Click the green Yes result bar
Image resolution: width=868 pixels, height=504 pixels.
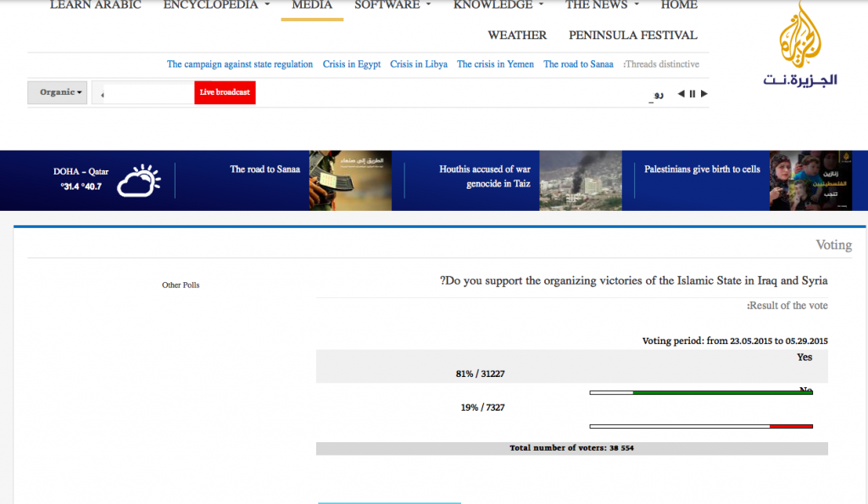tap(722, 393)
